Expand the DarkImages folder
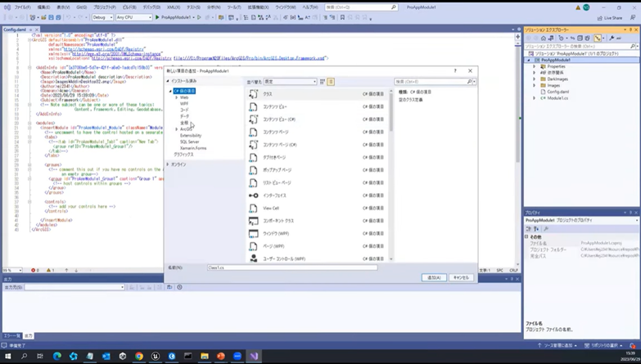Viewport: 641px width, 364px height. [x=534, y=79]
